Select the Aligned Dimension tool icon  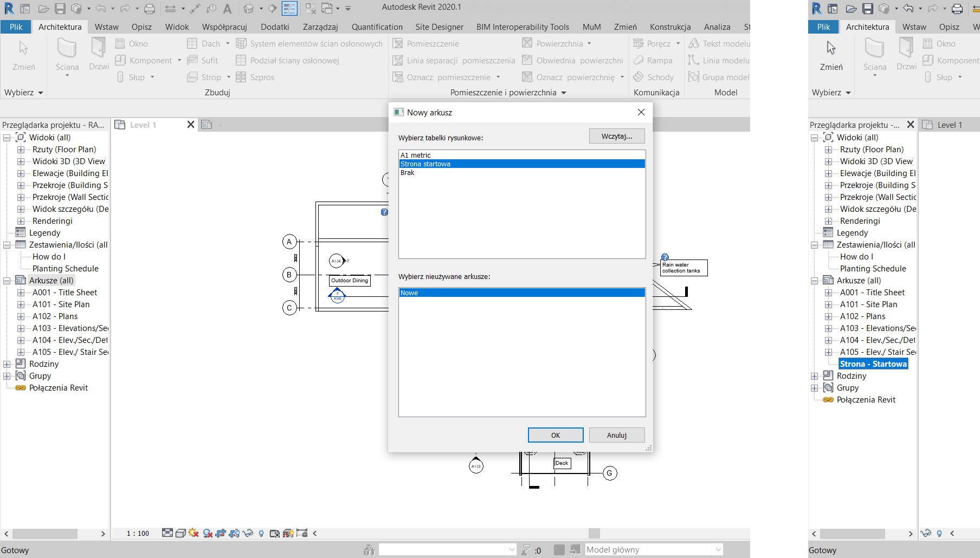point(195,9)
